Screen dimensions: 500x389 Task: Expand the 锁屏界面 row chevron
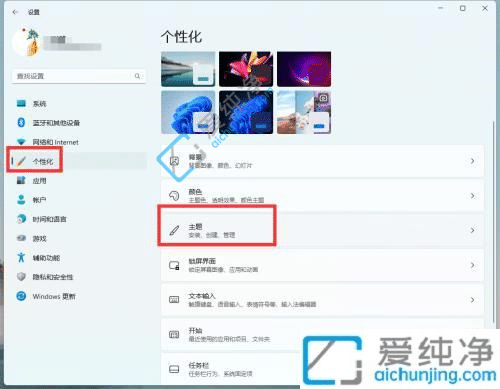coord(472,265)
